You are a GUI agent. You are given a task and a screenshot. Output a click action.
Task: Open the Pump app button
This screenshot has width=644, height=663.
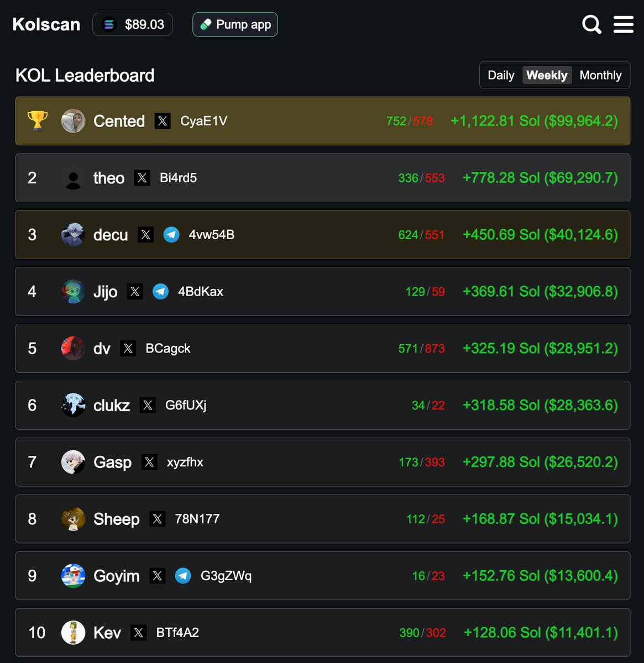pos(235,25)
